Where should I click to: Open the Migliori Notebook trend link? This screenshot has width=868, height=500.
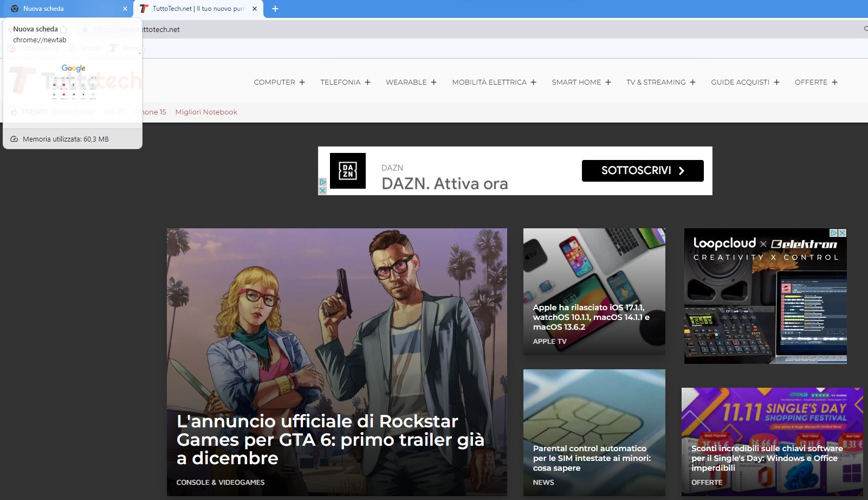(x=206, y=112)
